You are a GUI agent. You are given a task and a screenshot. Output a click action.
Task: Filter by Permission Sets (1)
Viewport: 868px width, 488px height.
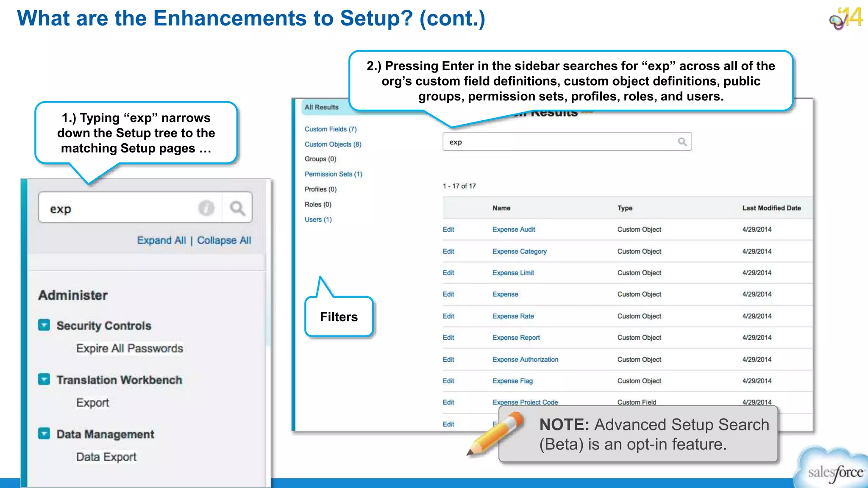pyautogui.click(x=334, y=174)
